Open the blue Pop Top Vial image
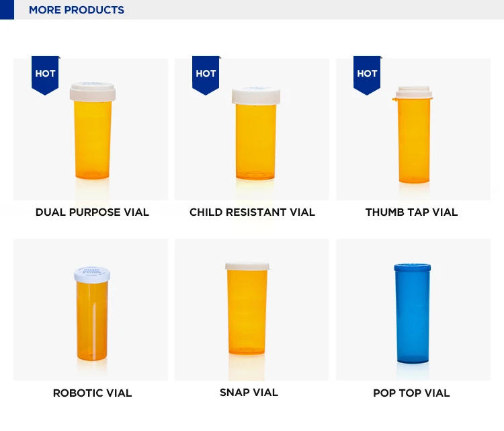 (413, 310)
